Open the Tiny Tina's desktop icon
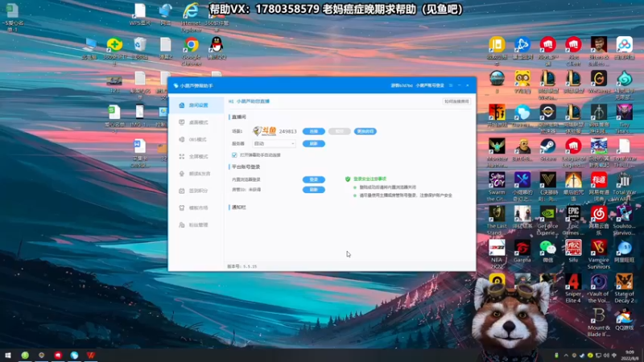This screenshot has width=644, height=362. point(624,119)
